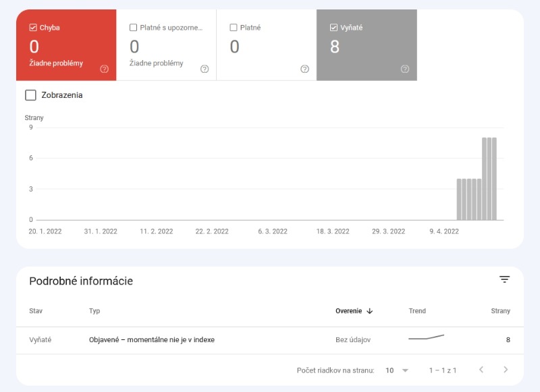
Task: Uncheck the Chyba checkbox
Action: point(33,28)
